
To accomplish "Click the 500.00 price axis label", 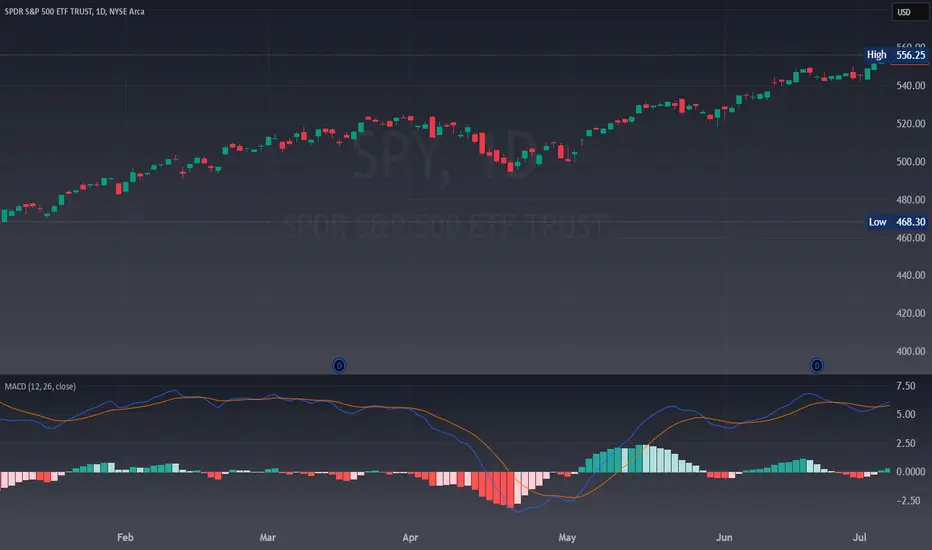I will pyautogui.click(x=911, y=162).
